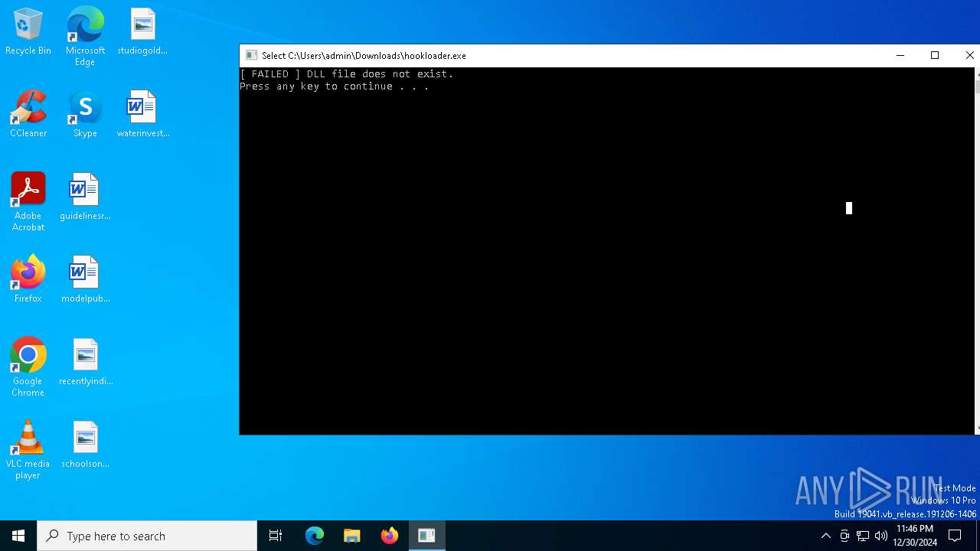Close the hookloader console window
The image size is (980, 551).
[969, 55]
